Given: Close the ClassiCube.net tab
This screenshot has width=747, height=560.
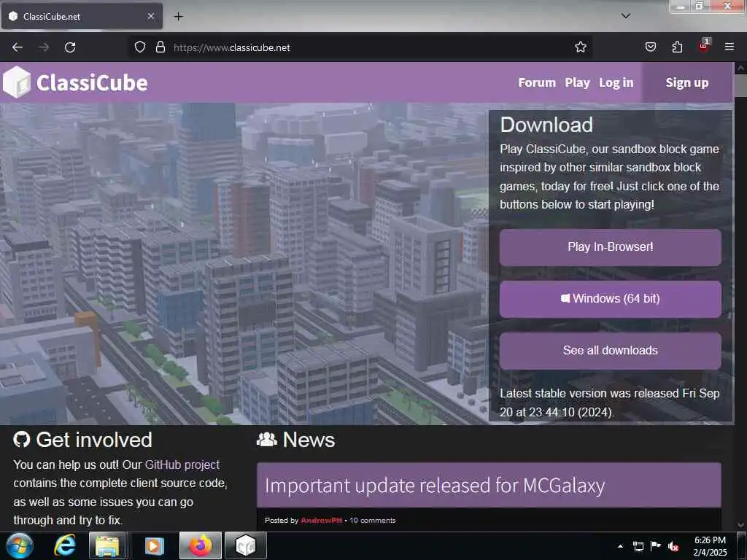Looking at the screenshot, I should 151,16.
